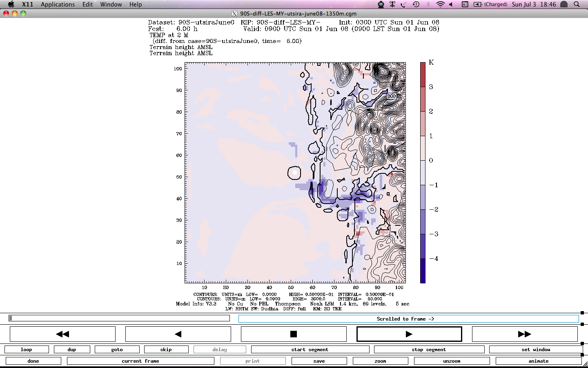Screen dimensions: 588x368
Task: Open the Apple menu
Action: pyautogui.click(x=11, y=4)
